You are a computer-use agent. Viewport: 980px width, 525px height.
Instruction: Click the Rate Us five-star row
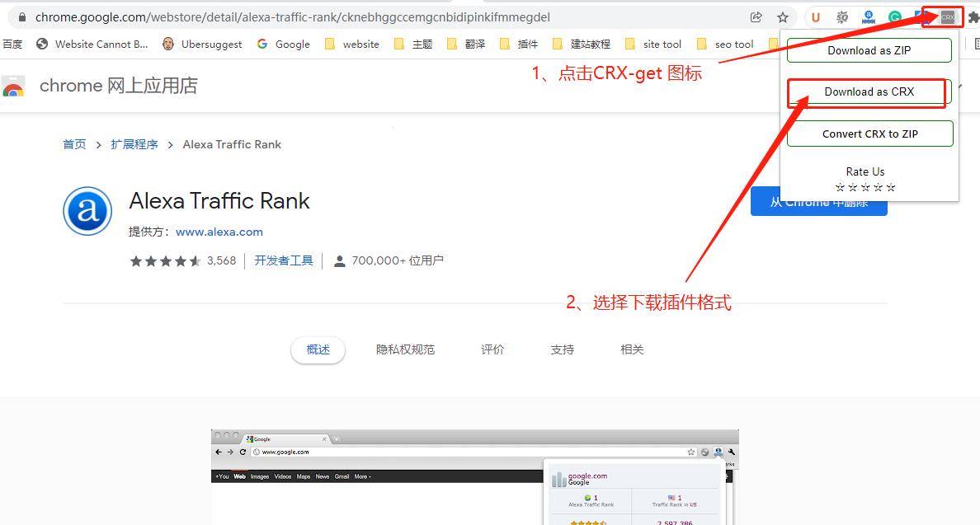point(865,187)
